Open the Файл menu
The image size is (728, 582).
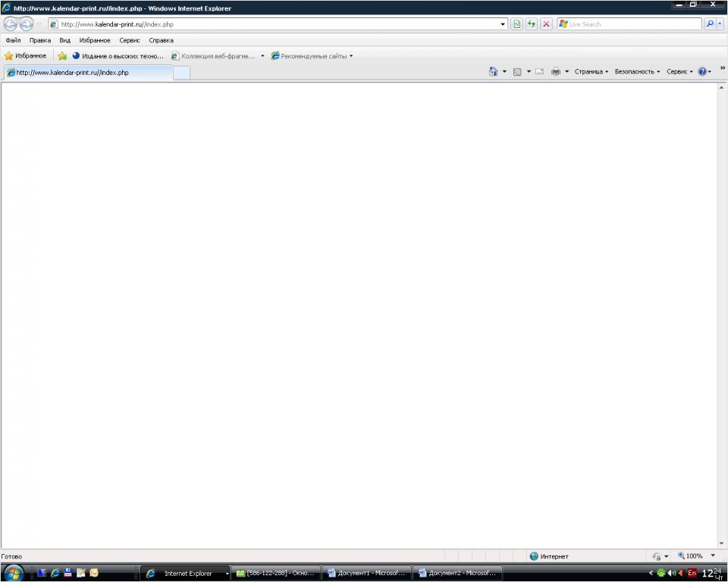coord(13,40)
